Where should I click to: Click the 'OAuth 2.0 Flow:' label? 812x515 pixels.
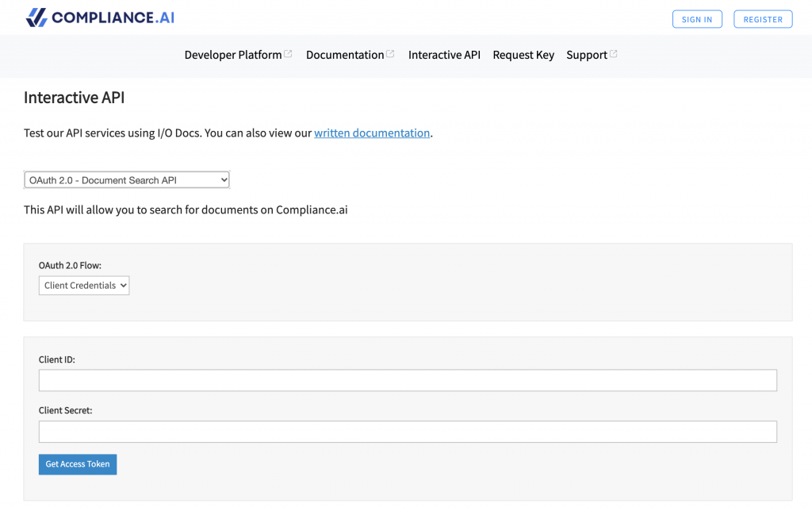pos(70,265)
